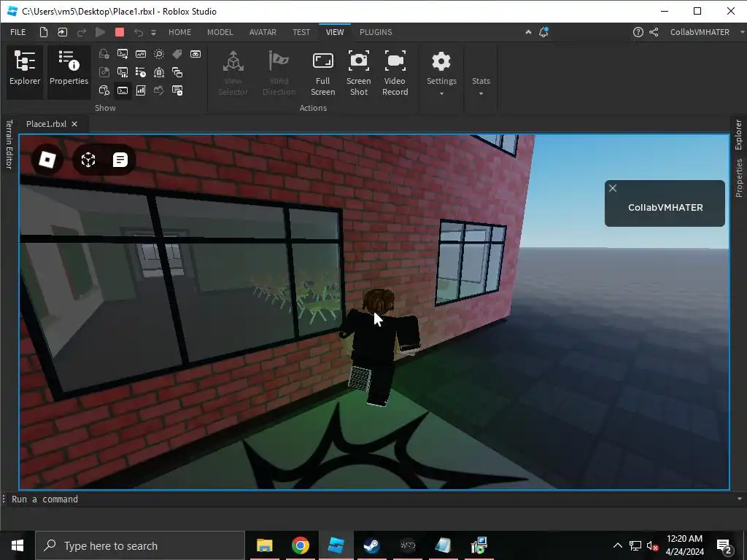747x560 pixels.
Task: Click the VR headset style icon
Action: (196, 54)
